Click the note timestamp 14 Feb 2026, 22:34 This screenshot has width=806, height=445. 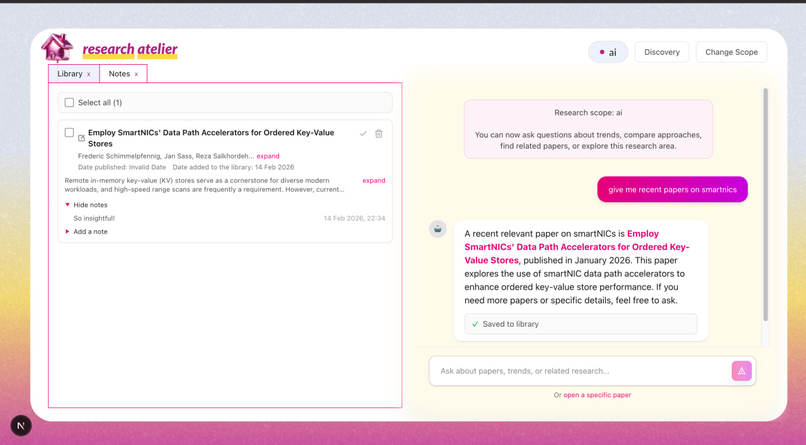tap(354, 218)
